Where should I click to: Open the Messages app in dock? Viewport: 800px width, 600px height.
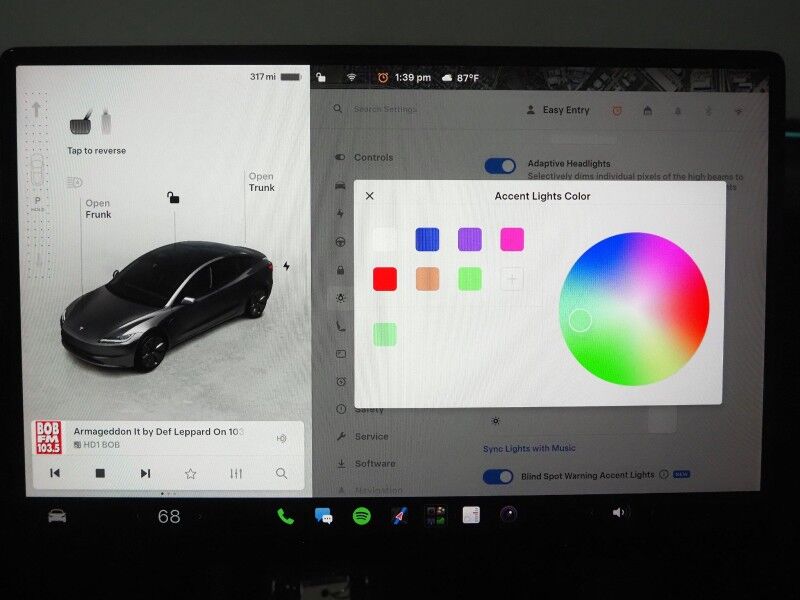323,516
